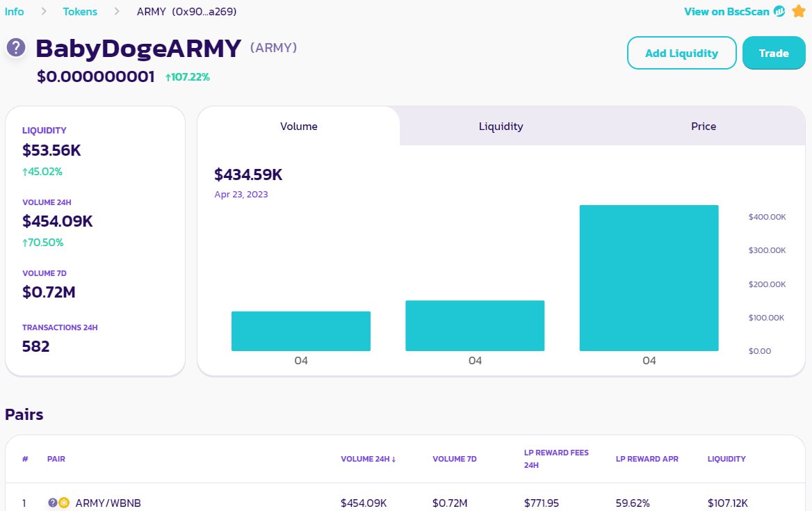
Task: Click the $771.95 LP reward fees cell
Action: 541,503
